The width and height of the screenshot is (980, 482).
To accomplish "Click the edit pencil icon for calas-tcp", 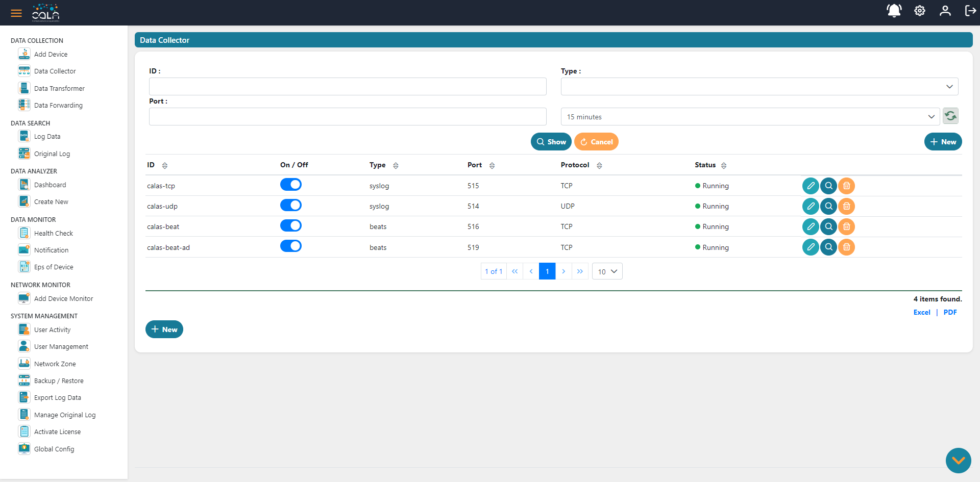I will [811, 186].
